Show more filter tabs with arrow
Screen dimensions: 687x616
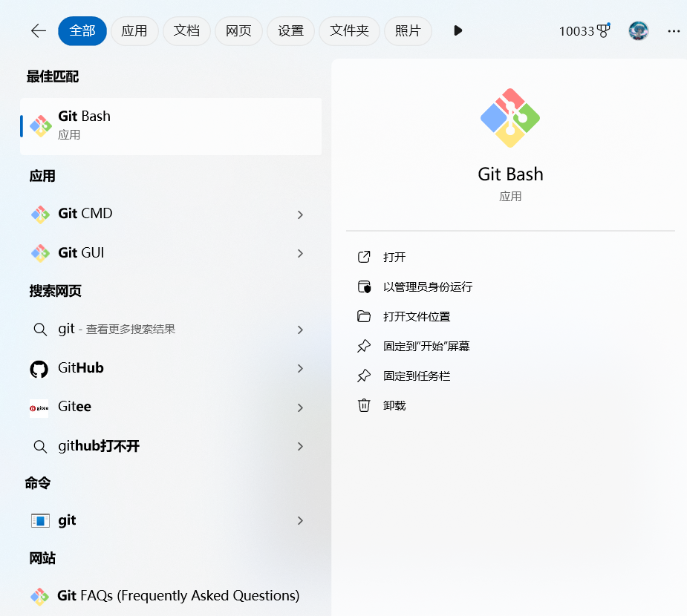click(458, 30)
